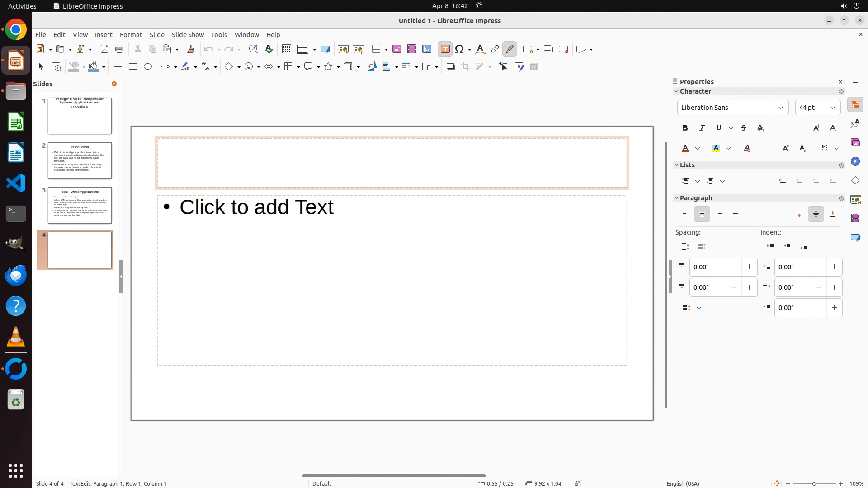Enable Justified paragraph alignment
This screenshot has height=488, width=868.
click(736, 215)
